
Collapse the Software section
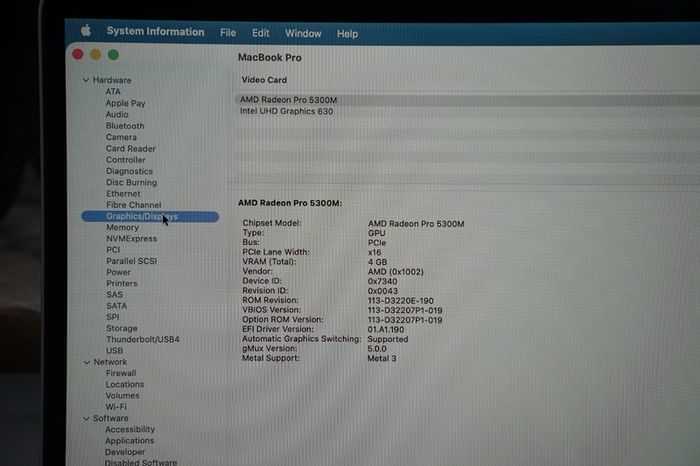[86, 418]
